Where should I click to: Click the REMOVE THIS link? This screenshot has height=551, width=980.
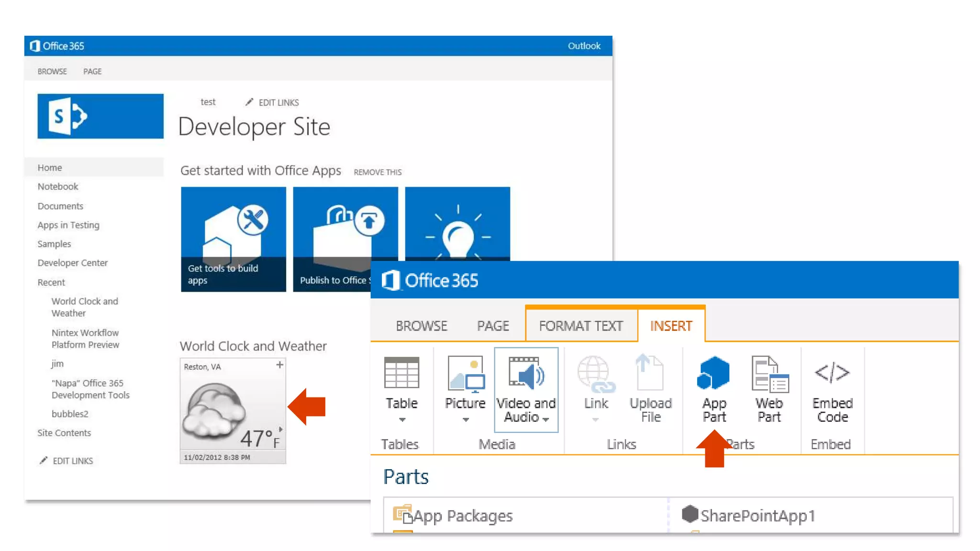pos(378,172)
